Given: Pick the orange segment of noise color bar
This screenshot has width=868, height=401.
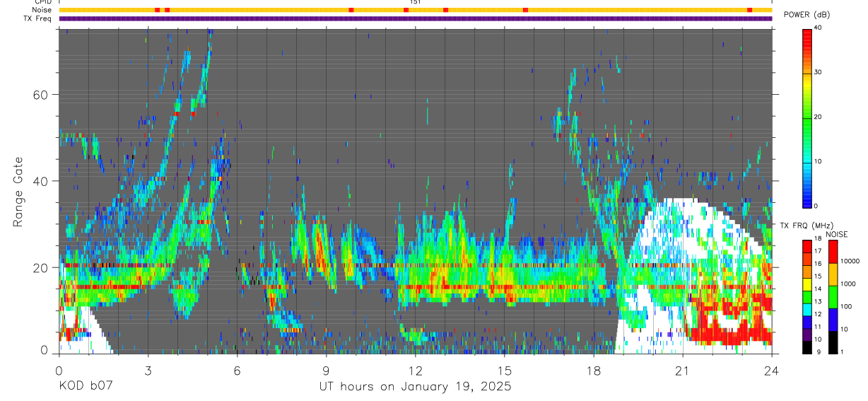Looking at the screenshot, I should tap(832, 274).
